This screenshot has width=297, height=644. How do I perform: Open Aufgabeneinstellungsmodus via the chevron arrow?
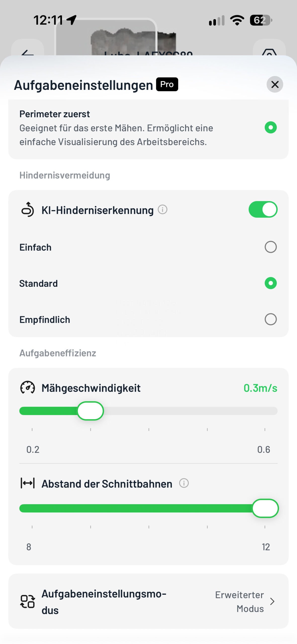[272, 601]
